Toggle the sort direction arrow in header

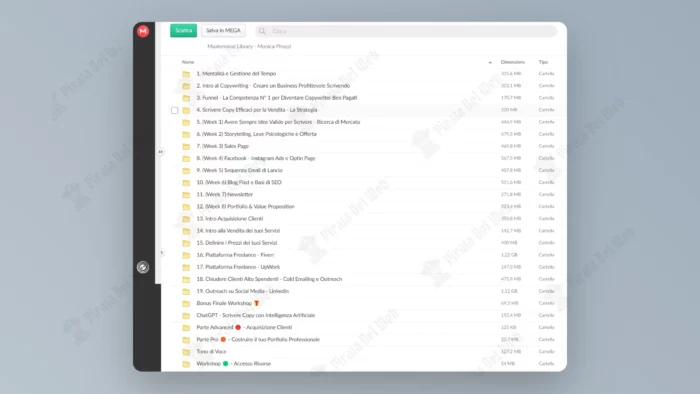click(490, 62)
